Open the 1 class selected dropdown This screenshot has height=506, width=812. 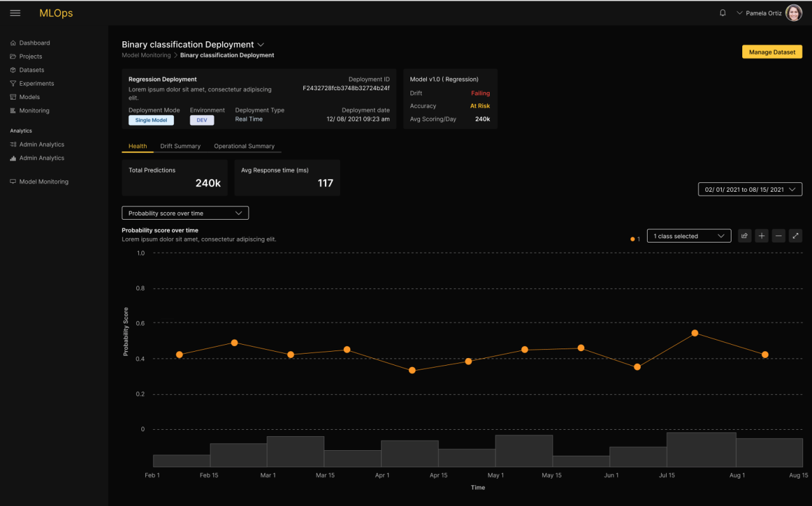pos(688,236)
